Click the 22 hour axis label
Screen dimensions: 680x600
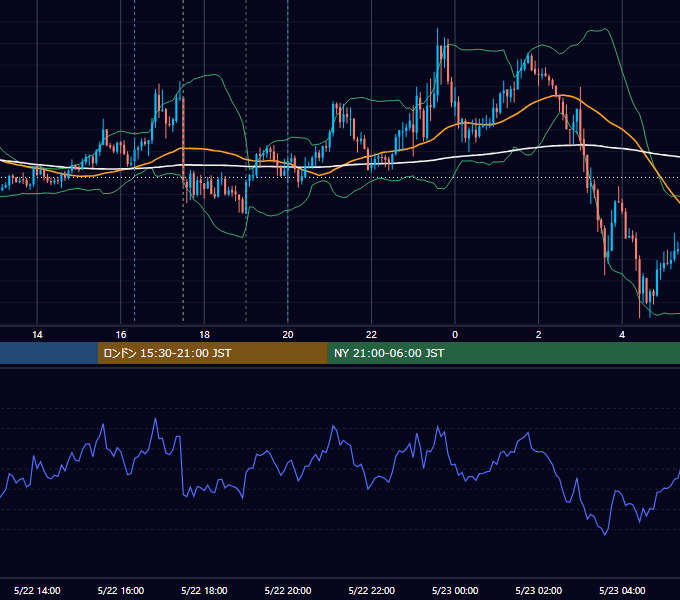click(x=371, y=335)
